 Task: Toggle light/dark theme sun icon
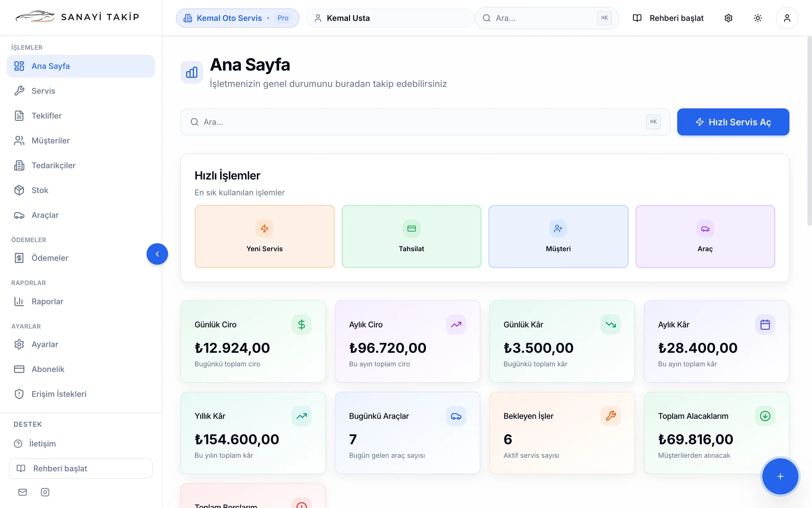pos(758,18)
